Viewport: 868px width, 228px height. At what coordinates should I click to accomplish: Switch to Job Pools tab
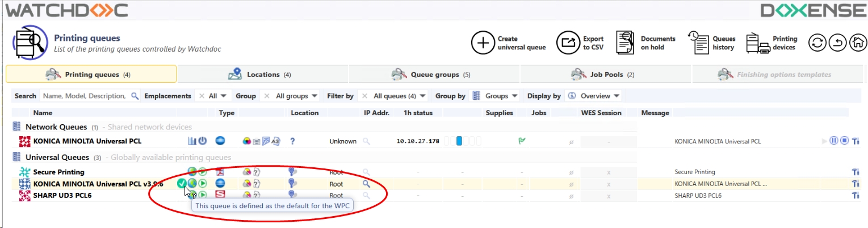pyautogui.click(x=606, y=74)
